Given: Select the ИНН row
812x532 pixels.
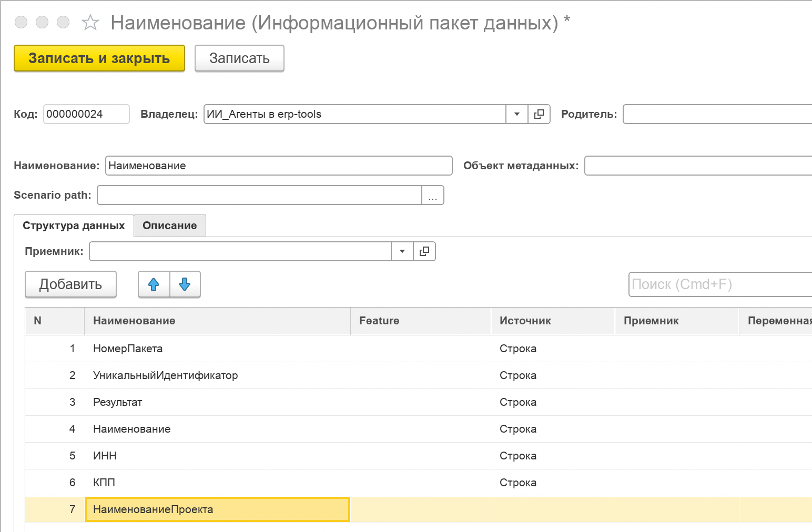Looking at the screenshot, I should [419, 456].
